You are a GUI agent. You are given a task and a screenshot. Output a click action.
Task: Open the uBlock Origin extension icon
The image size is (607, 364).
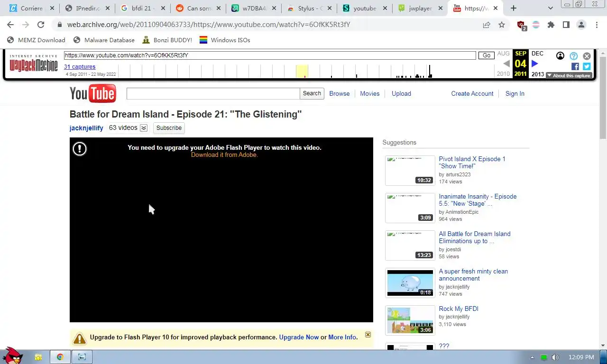pyautogui.click(x=521, y=25)
